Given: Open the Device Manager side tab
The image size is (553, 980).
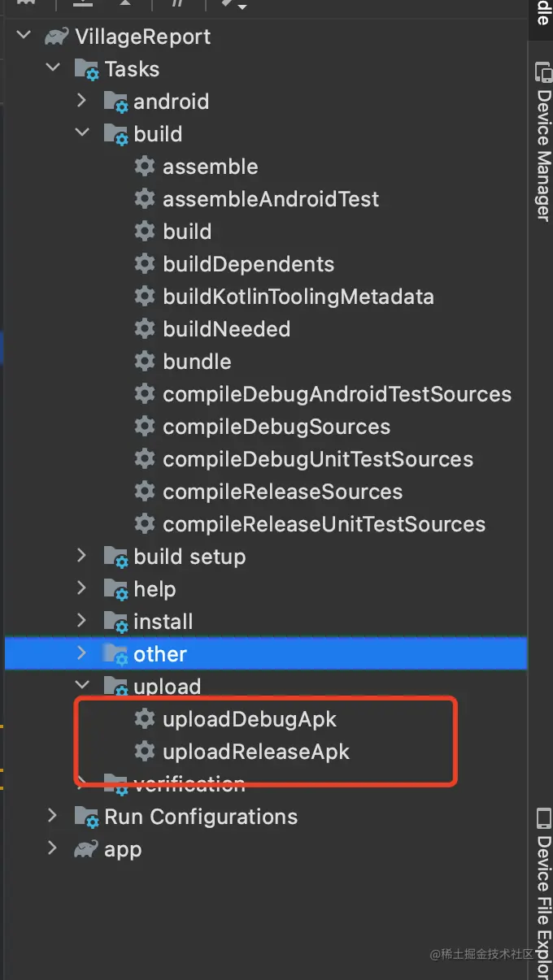Looking at the screenshot, I should pyautogui.click(x=542, y=142).
